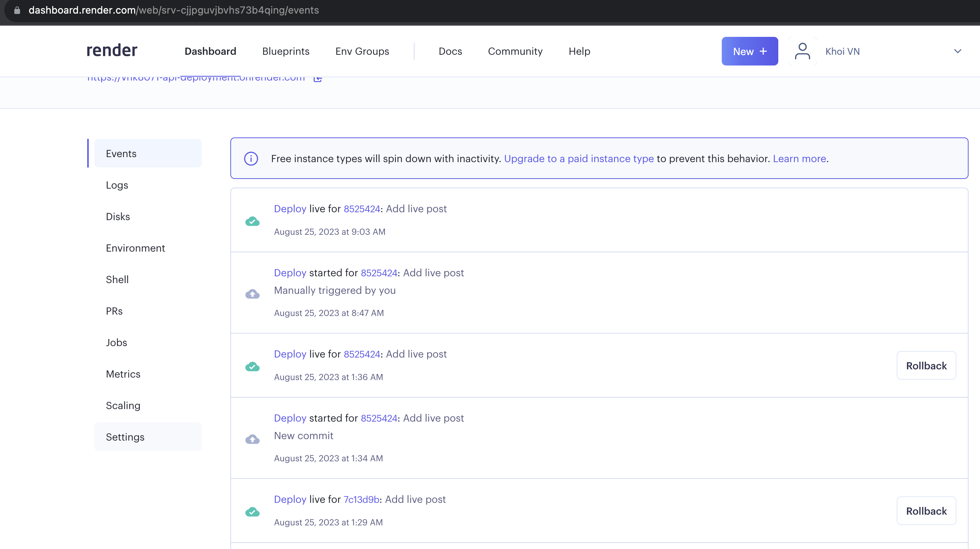Viewport: 980px width, 549px height.
Task: Click the green cloud check icon for 9:03 AM deploy
Action: (252, 221)
